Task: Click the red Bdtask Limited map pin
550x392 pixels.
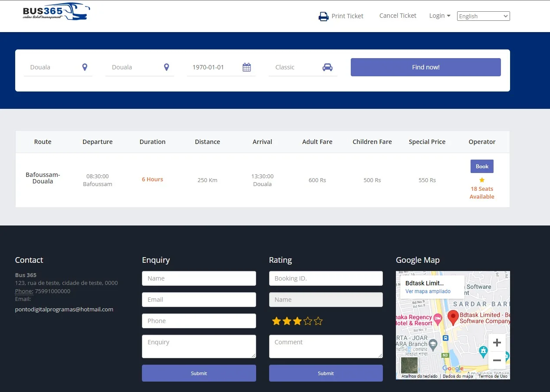Action: tap(453, 318)
